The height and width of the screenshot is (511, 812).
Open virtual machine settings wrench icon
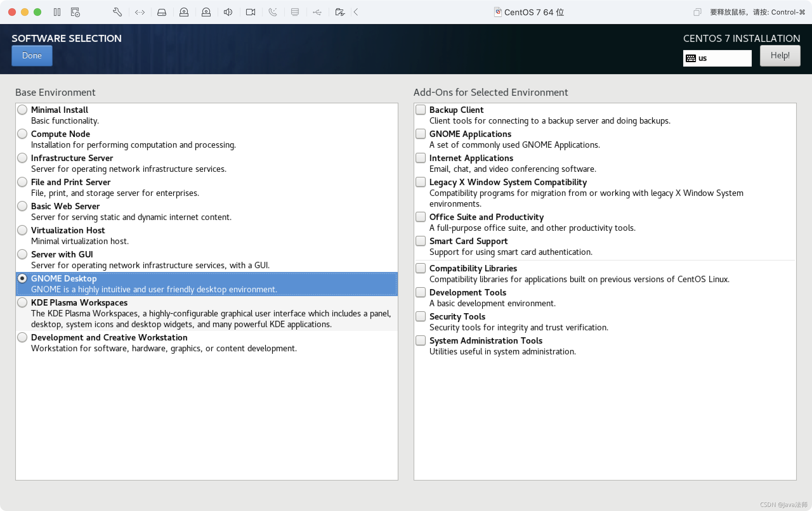(x=117, y=12)
